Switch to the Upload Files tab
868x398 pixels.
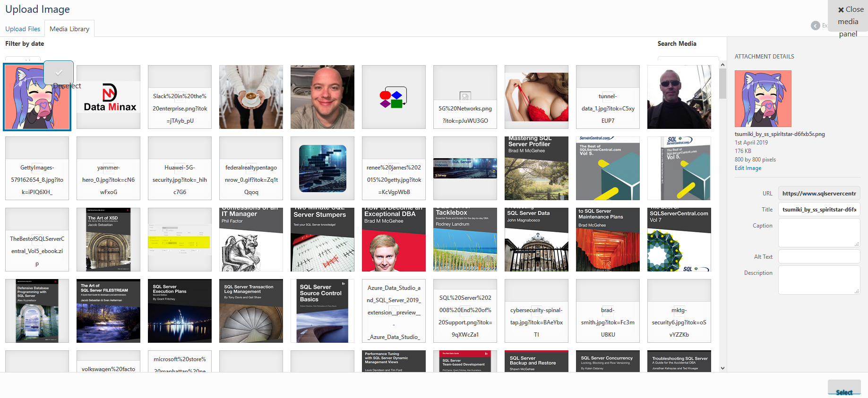coord(23,29)
